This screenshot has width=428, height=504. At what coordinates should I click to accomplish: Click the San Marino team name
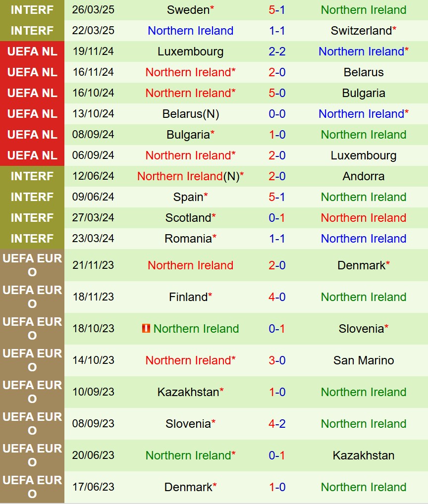point(364,360)
